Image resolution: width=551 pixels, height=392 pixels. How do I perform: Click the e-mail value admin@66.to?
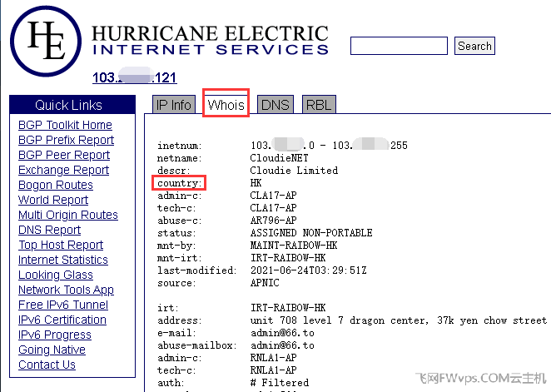282,333
